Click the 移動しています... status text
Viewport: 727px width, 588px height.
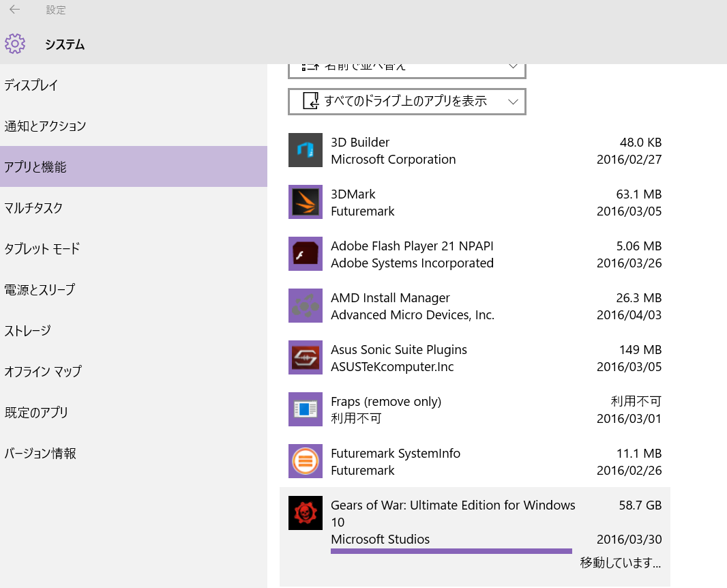(x=621, y=563)
